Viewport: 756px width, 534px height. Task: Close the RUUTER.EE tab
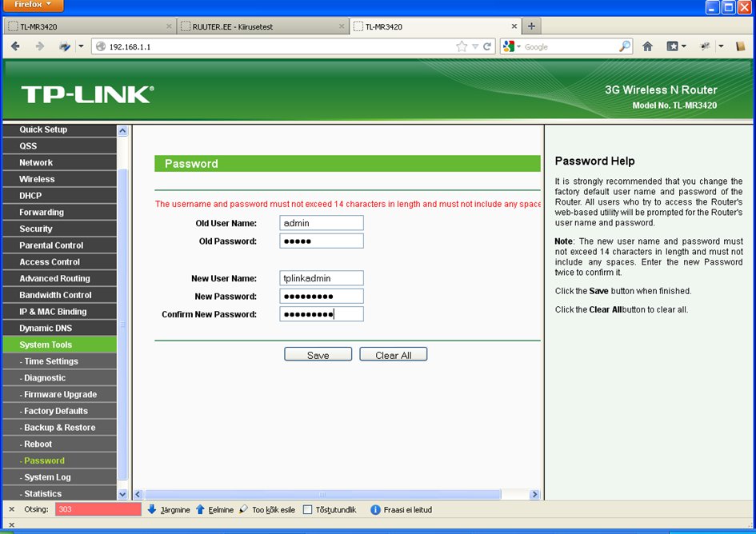point(342,26)
